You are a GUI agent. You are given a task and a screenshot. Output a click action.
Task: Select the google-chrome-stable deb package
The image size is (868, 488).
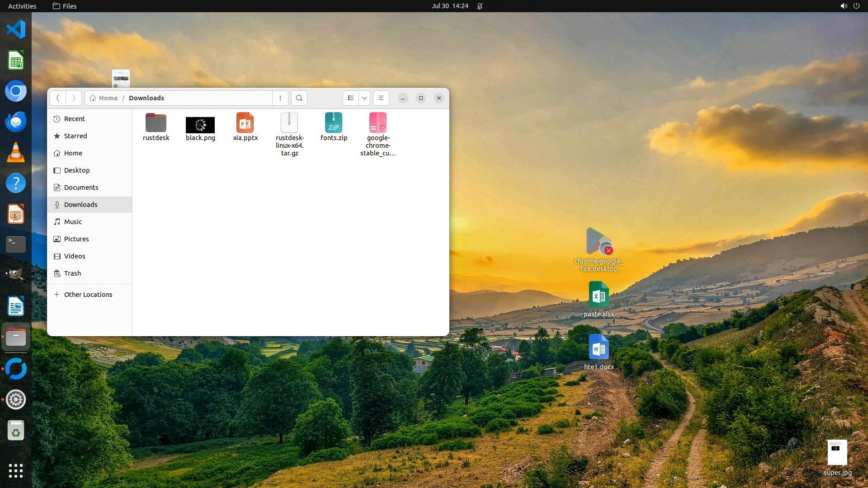378,123
